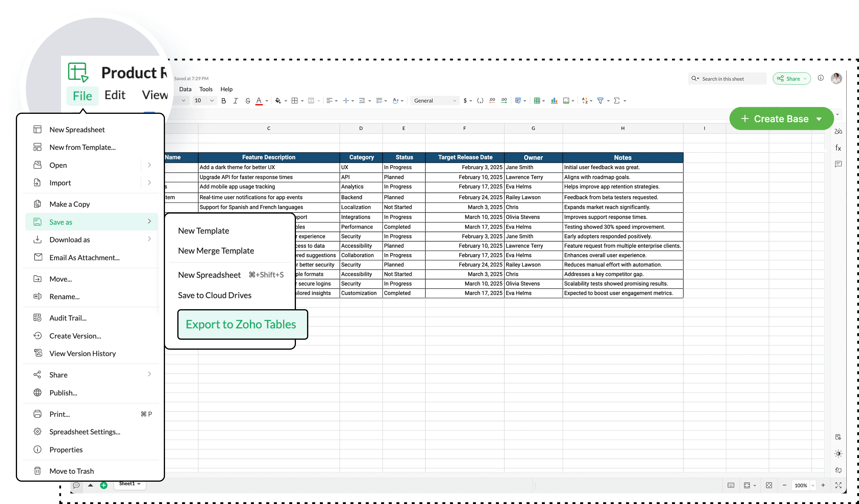Toggle strikethrough formatting
The width and height of the screenshot is (859, 504).
coord(248,101)
